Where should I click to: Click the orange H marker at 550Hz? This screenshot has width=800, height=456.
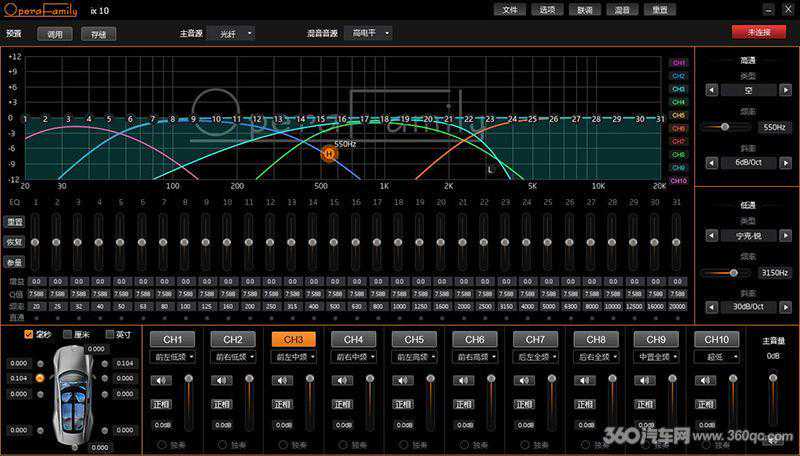click(328, 153)
